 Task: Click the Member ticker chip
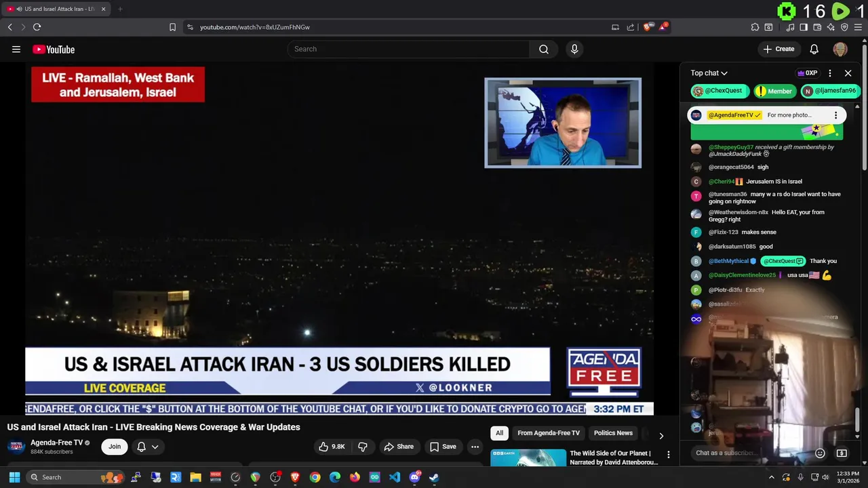coord(774,91)
